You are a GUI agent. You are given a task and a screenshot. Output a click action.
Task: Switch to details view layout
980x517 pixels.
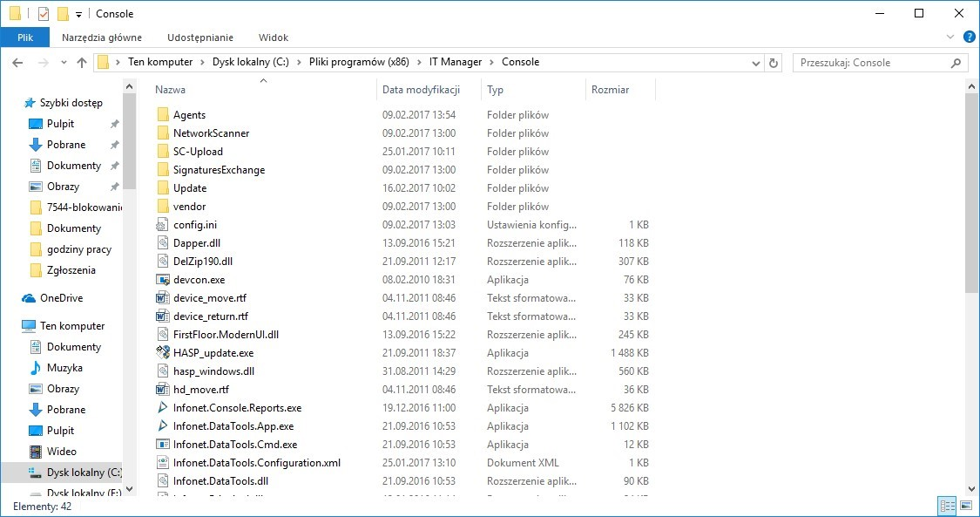[x=948, y=506]
